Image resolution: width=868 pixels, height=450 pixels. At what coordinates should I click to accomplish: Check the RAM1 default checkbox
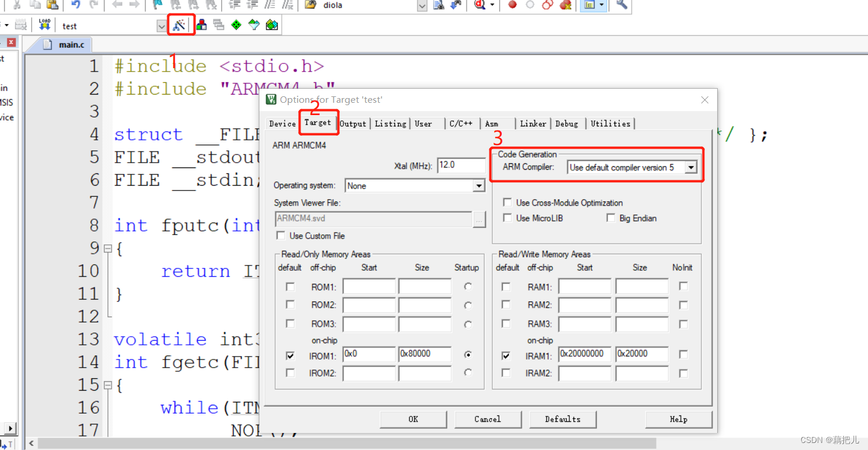pos(506,287)
